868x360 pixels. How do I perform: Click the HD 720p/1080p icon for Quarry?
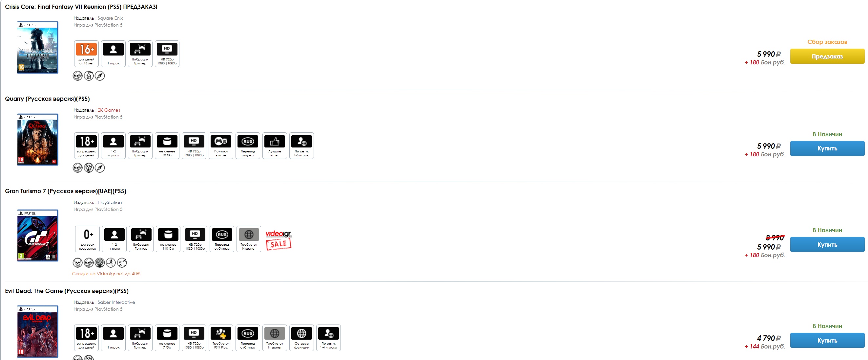pos(194,145)
